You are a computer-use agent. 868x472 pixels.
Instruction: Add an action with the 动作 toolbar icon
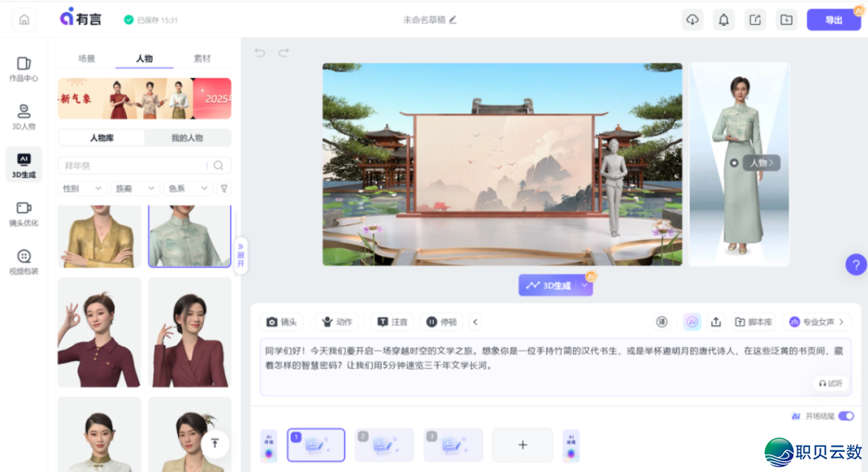pyautogui.click(x=336, y=321)
